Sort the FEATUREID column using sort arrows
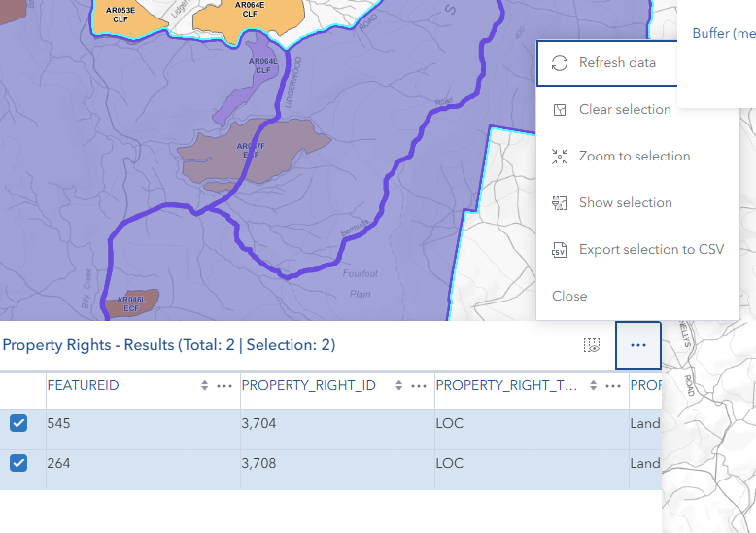The width and height of the screenshot is (756, 533). pyautogui.click(x=204, y=386)
